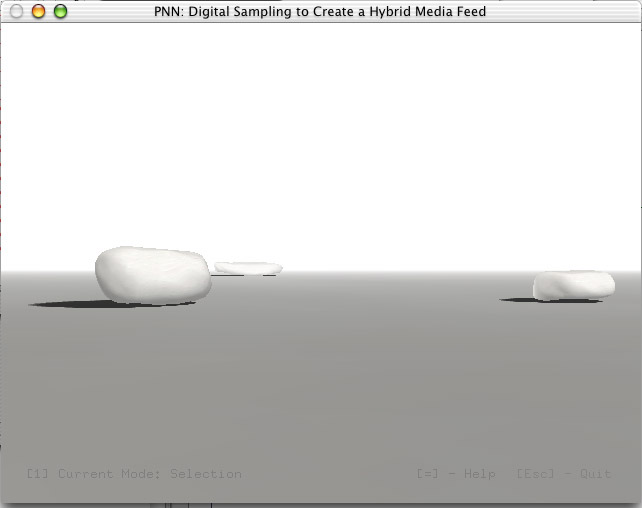Click the horizon line between sky and ground
The width and height of the screenshot is (642, 508).
(389, 271)
